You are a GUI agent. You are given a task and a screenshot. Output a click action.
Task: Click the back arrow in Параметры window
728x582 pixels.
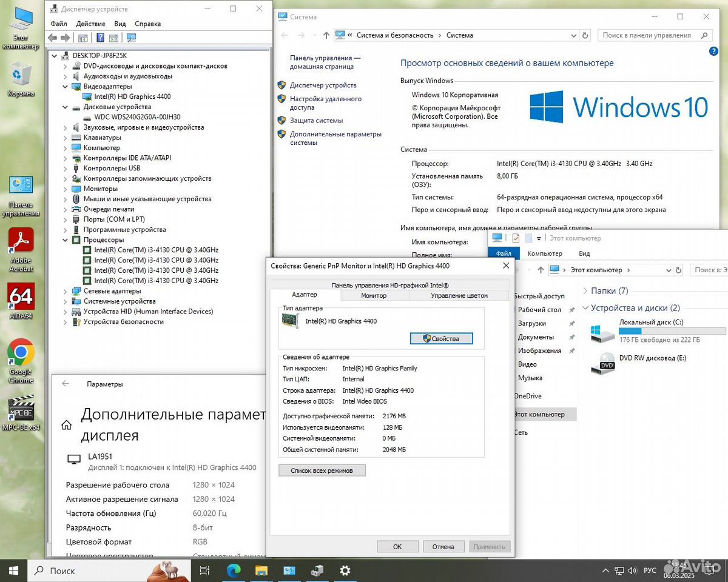pyautogui.click(x=66, y=384)
